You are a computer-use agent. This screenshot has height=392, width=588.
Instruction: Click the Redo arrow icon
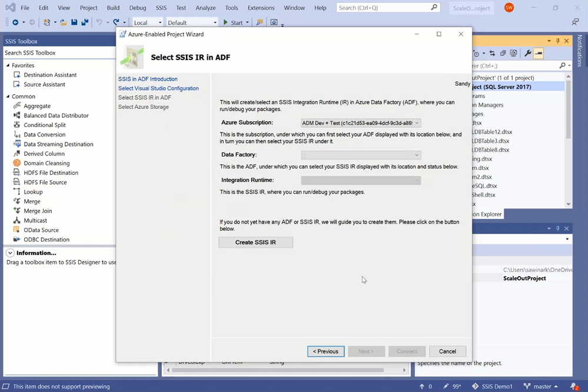(117, 22)
